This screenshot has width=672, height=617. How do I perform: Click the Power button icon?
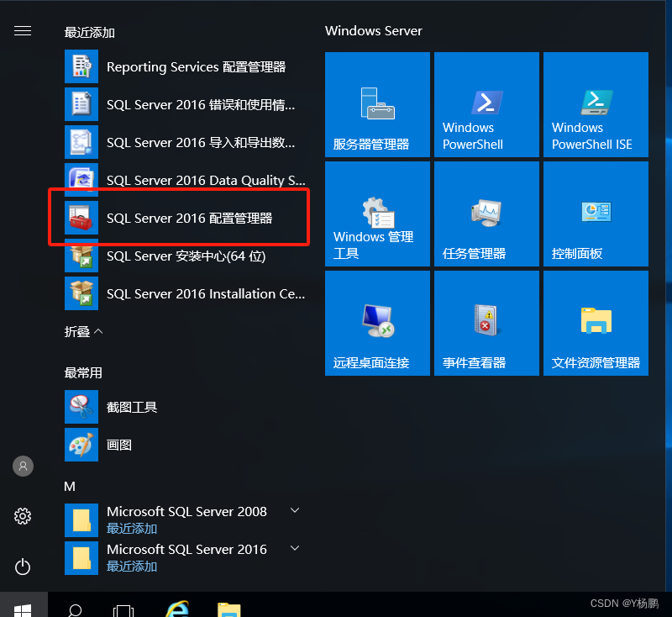(23, 567)
